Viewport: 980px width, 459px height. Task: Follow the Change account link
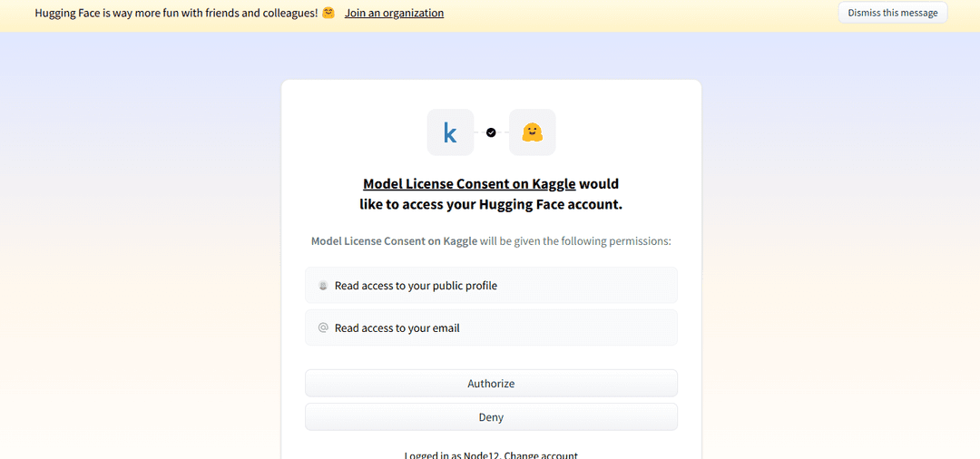click(541, 455)
